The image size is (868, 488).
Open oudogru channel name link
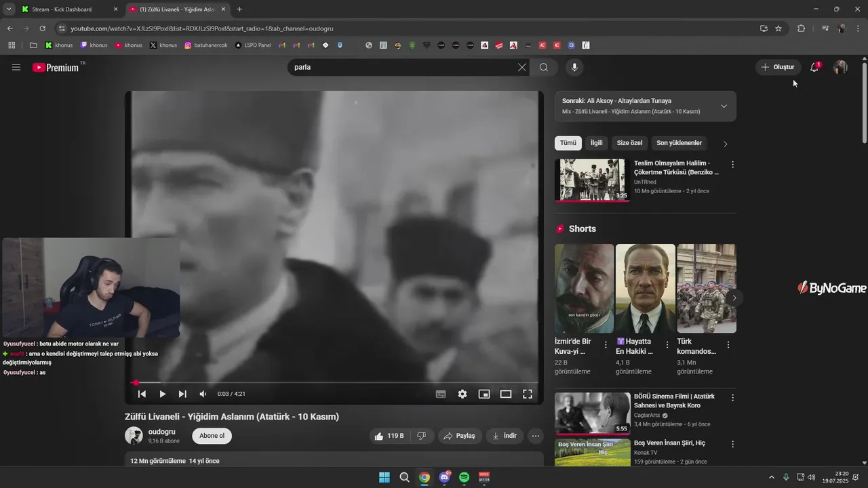tap(162, 432)
